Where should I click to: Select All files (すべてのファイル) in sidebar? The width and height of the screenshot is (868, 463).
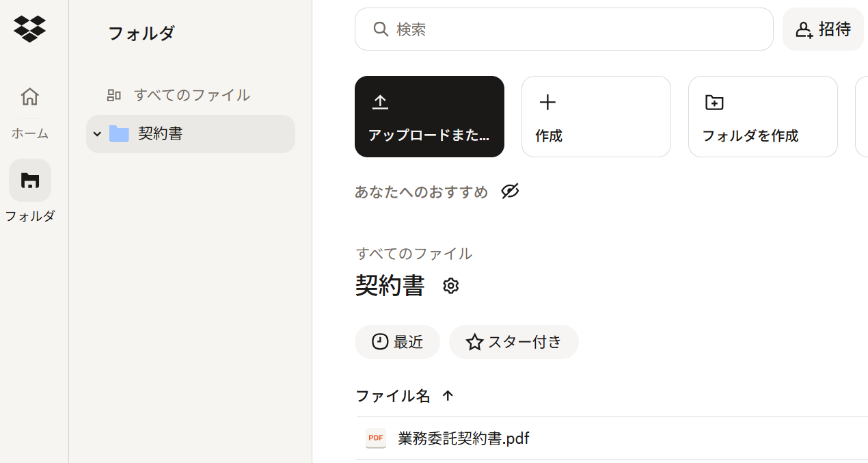pos(191,95)
